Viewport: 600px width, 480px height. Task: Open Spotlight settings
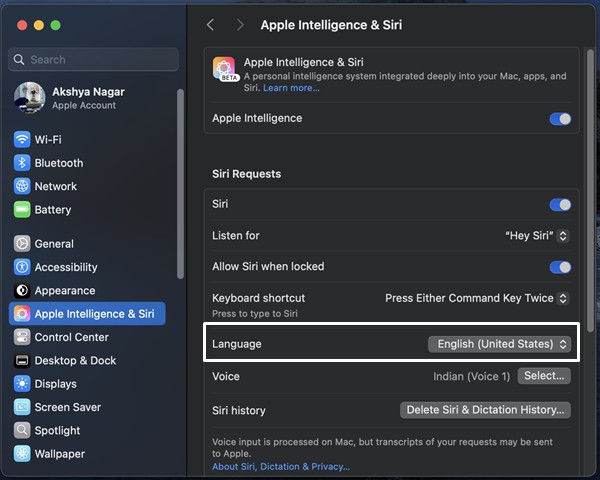pos(87,430)
